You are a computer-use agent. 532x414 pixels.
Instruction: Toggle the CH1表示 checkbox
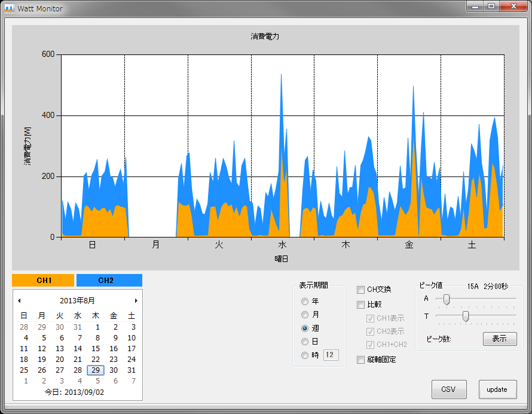pos(370,318)
